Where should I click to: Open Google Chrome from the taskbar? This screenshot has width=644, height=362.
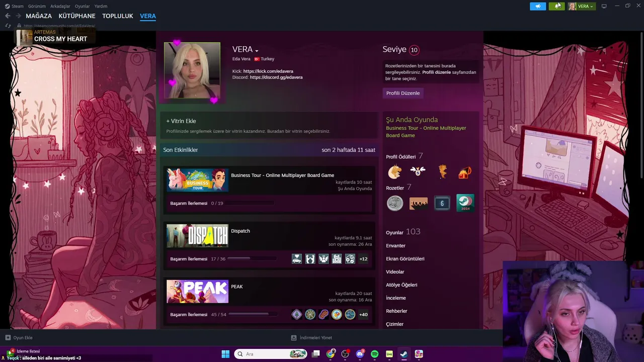(331, 354)
